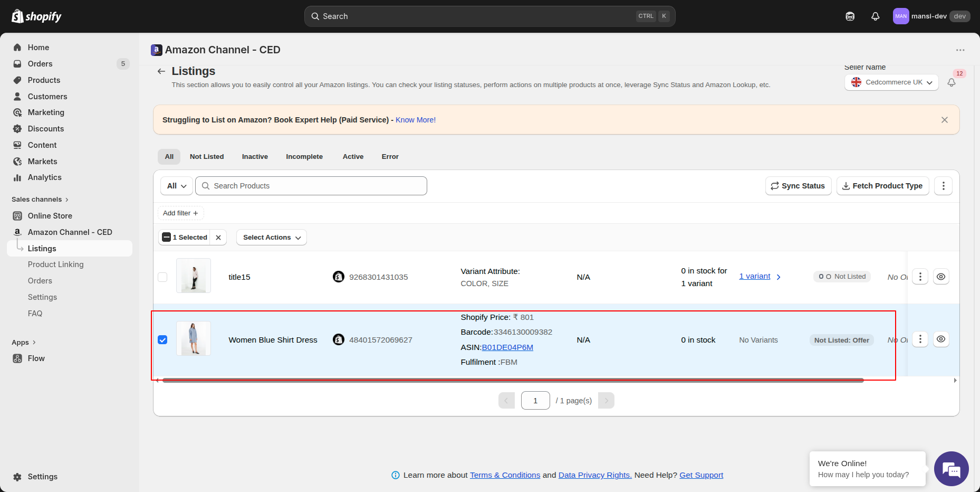Open row actions menu for title15

[920, 277]
